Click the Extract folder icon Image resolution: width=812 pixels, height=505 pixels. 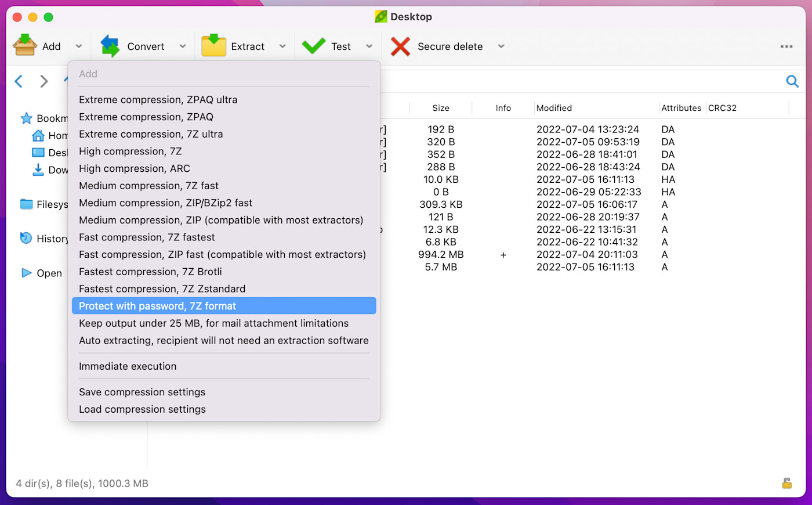213,46
